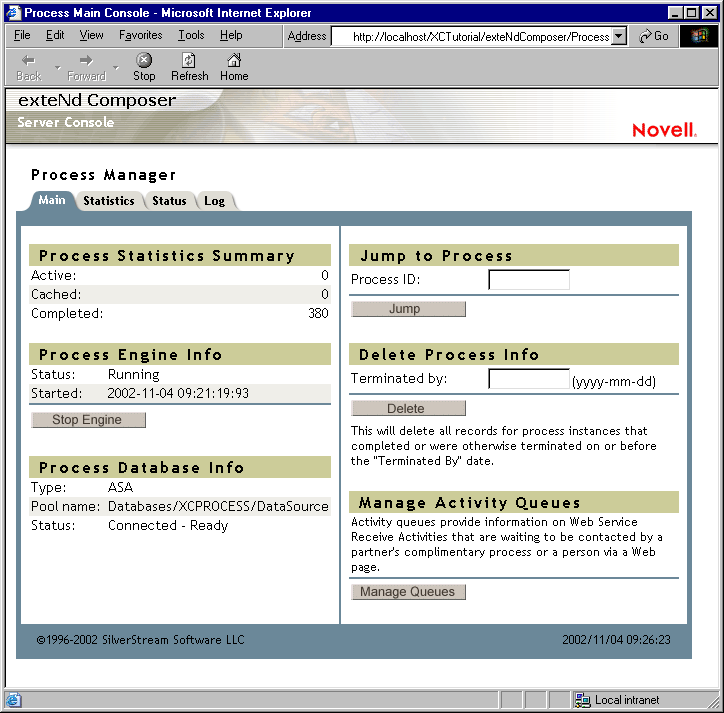Click the 'Local intranet' status bar label
This screenshot has width=724, height=713.
click(627, 700)
